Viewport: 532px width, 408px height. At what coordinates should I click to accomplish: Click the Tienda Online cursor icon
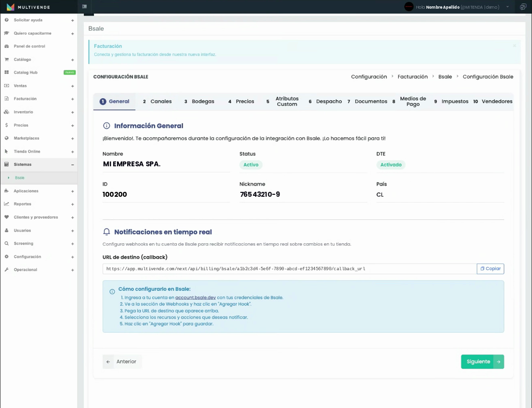point(6,151)
